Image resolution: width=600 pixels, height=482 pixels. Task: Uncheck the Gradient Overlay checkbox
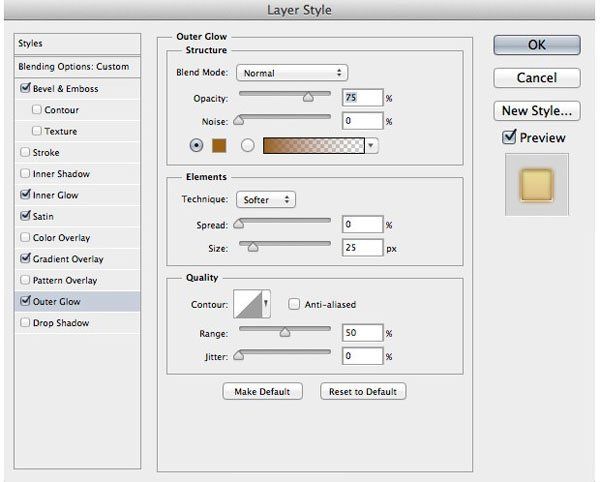[25, 258]
